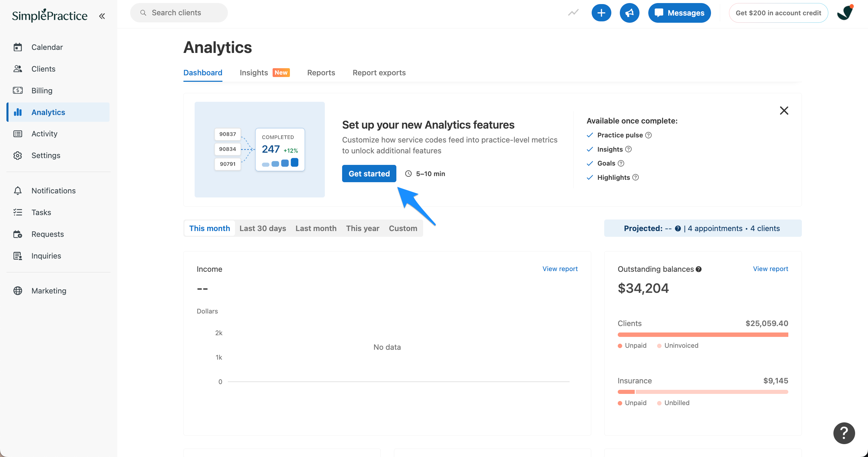The width and height of the screenshot is (868, 457).
Task: Click Outstanding balances help icon
Action: click(698, 269)
